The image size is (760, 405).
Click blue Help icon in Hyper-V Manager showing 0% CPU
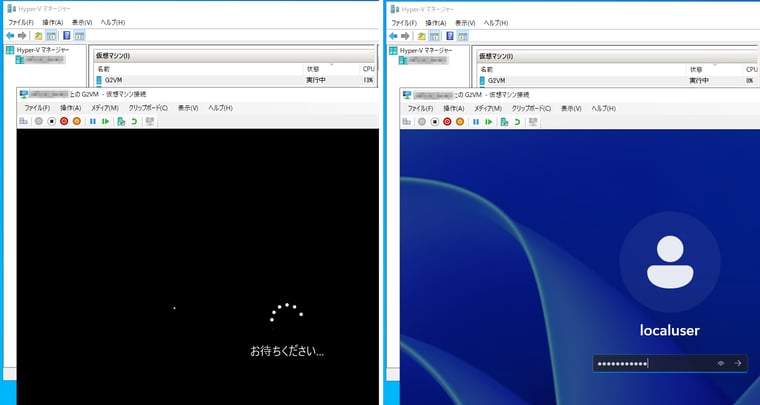[x=450, y=36]
